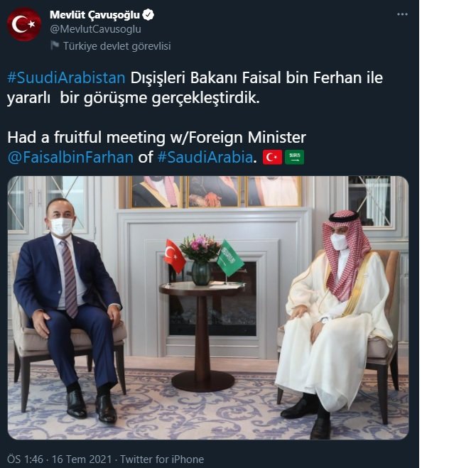Click the English tweet text 'Had a fruitful meeting'

(x=86, y=138)
